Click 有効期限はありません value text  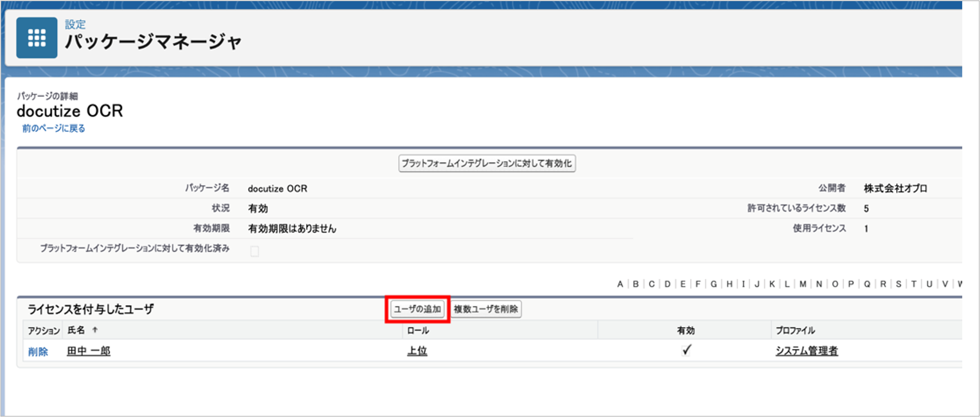tap(292, 229)
